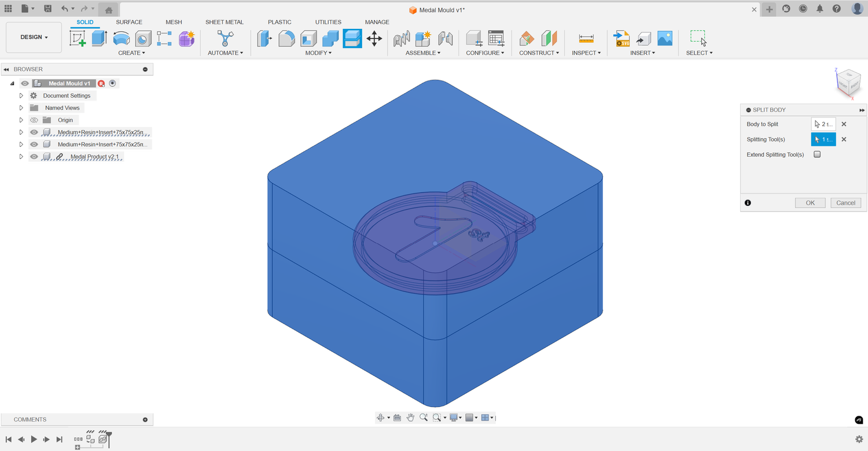868x451 pixels.
Task: Select the Move/Copy tool
Action: [374, 39]
